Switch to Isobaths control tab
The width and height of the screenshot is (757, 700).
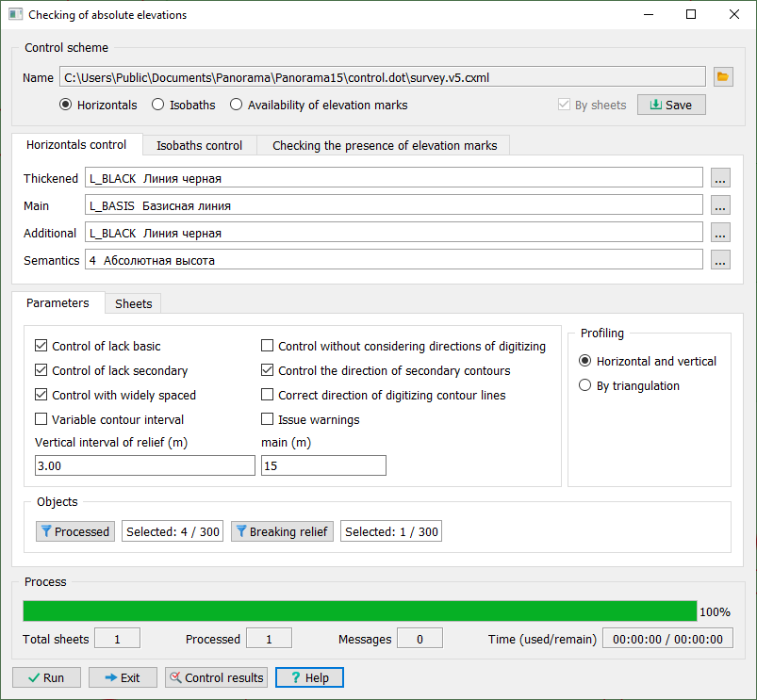point(199,145)
